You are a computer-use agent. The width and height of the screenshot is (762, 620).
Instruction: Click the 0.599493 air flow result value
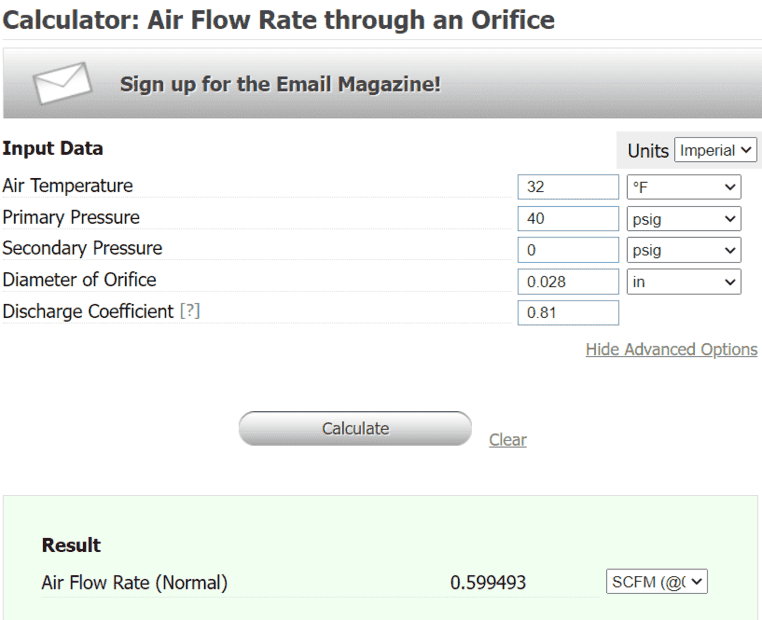tap(488, 582)
